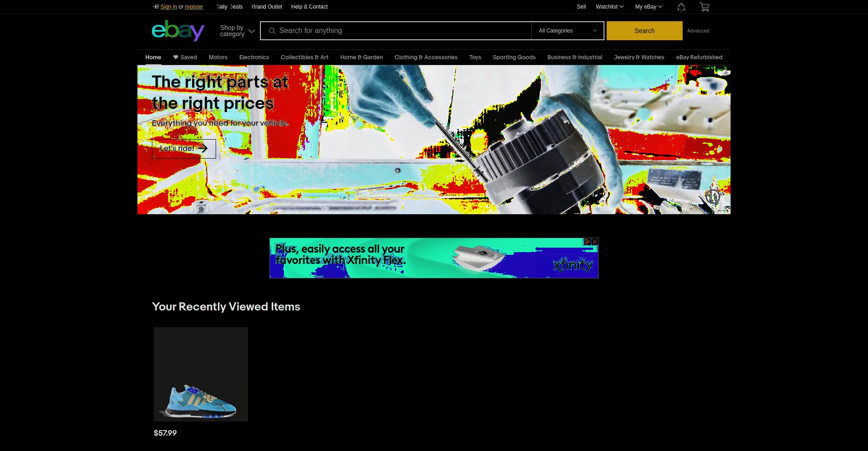Viewport: 868px width, 451px height.
Task: Open the Toys category
Action: (x=475, y=57)
